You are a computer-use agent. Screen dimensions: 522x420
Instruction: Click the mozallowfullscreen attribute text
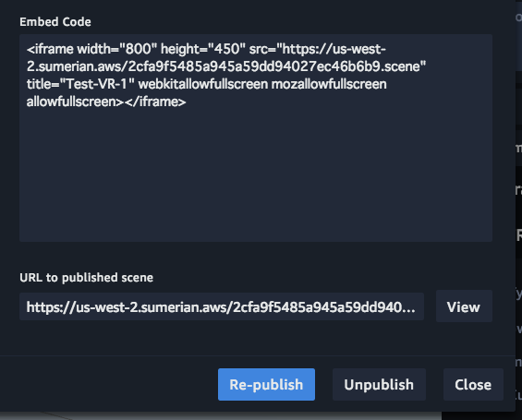(329, 84)
